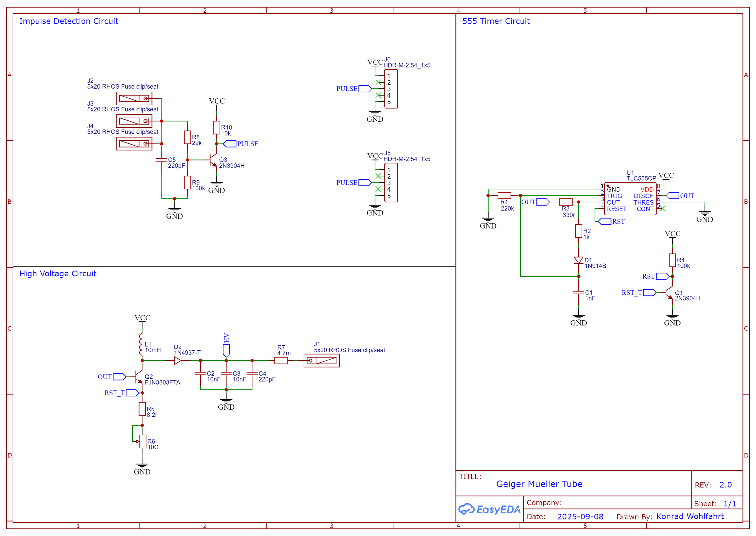Click the J1 fuse clip symbol
The height and width of the screenshot is (536, 756).
click(x=321, y=361)
